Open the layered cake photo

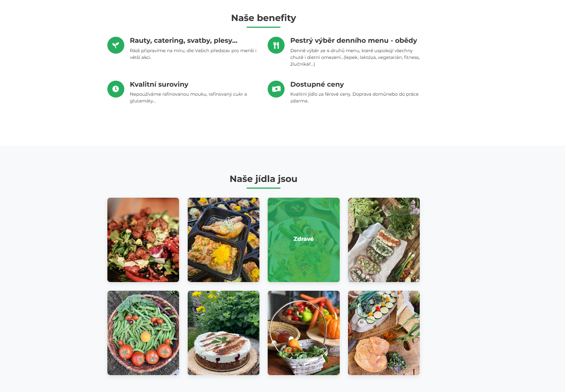tap(223, 333)
